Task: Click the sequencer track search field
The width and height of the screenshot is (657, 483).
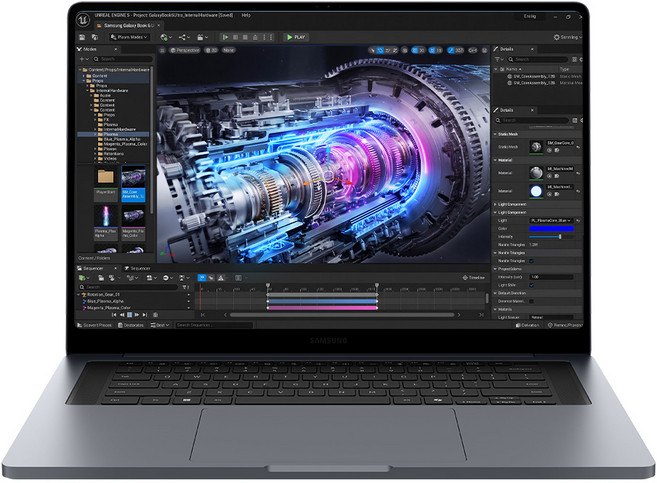Action: tap(128, 287)
